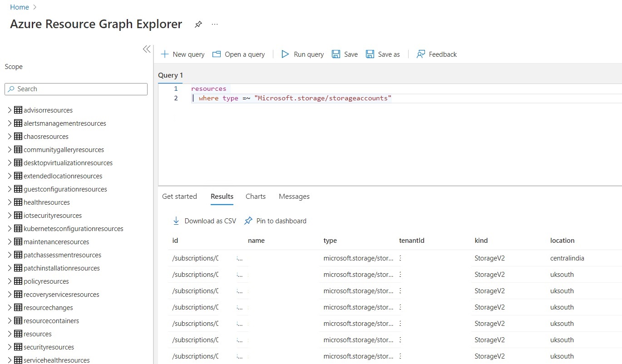The image size is (622, 364).
Task: Switch to the Messages tab
Action: pos(294,197)
